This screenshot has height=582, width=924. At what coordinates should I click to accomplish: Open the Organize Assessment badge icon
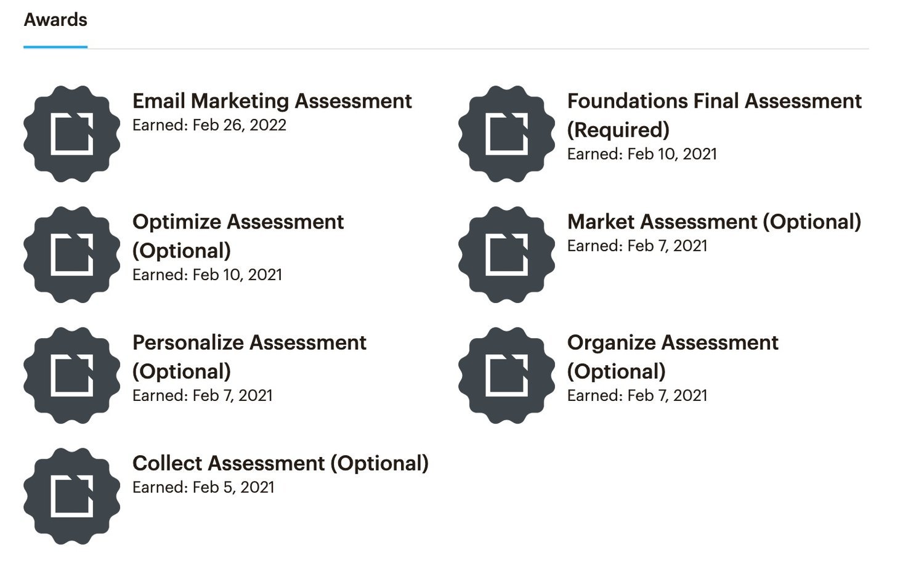506,375
